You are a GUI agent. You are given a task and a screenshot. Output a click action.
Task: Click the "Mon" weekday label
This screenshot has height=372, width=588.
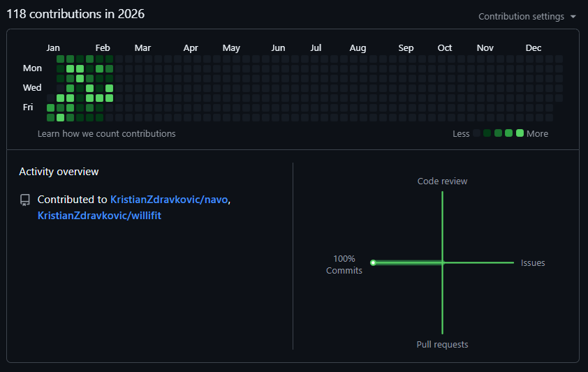(32, 68)
